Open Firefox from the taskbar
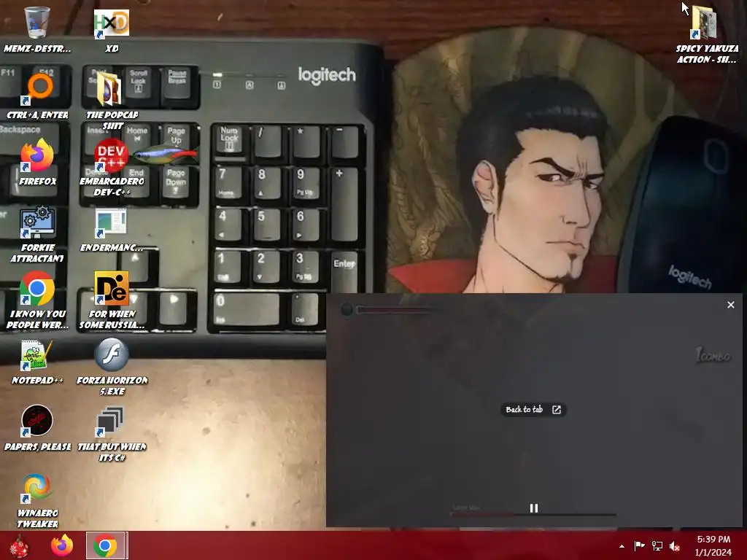 (62, 545)
